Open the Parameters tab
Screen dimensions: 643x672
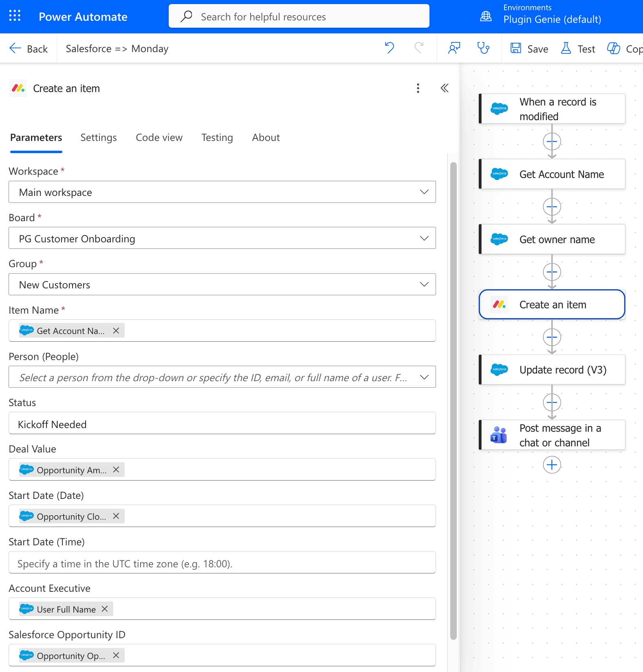pos(36,138)
